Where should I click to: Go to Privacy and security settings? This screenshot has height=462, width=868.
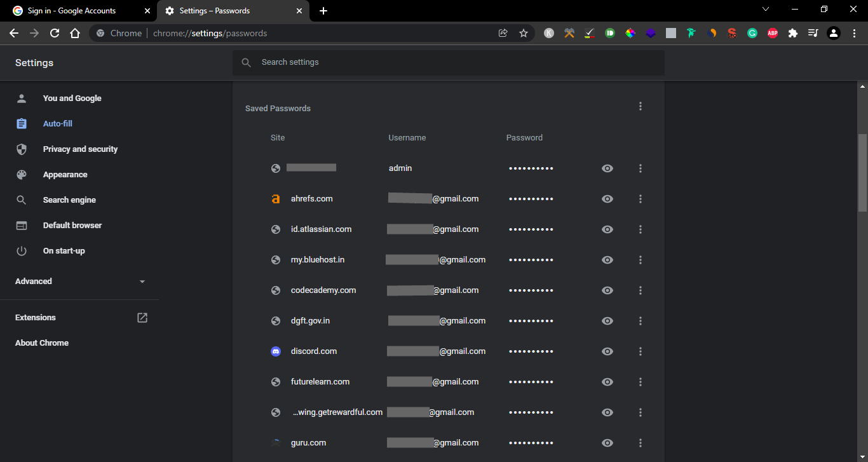(80, 149)
